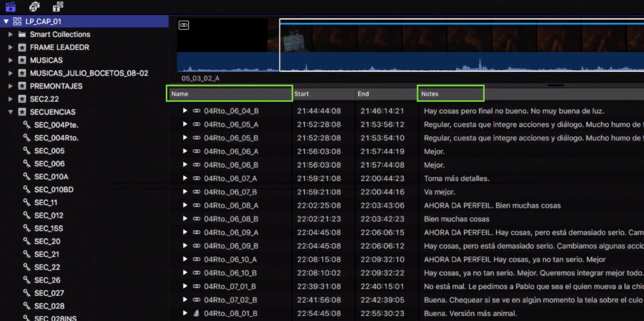Open the Photos and Audio sidebar icon
Screen dimensions: 644x321
34,6
